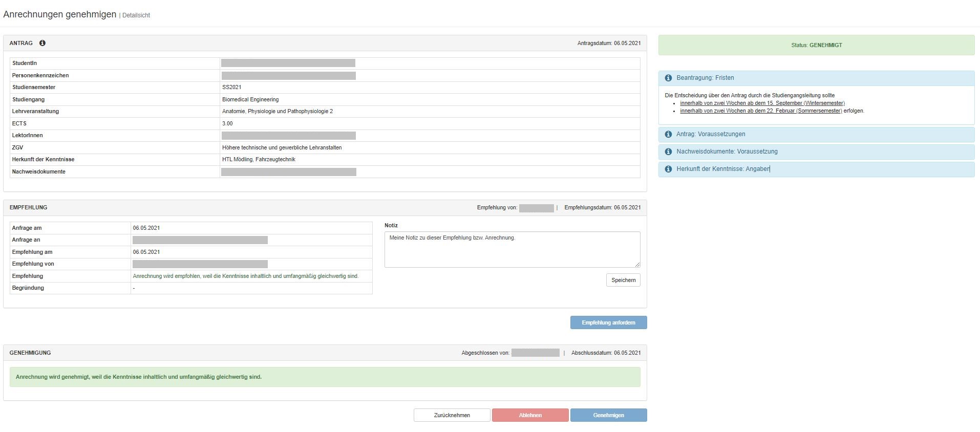
Task: Open the redacted Nachweisdokumente document entry
Action: click(288, 172)
